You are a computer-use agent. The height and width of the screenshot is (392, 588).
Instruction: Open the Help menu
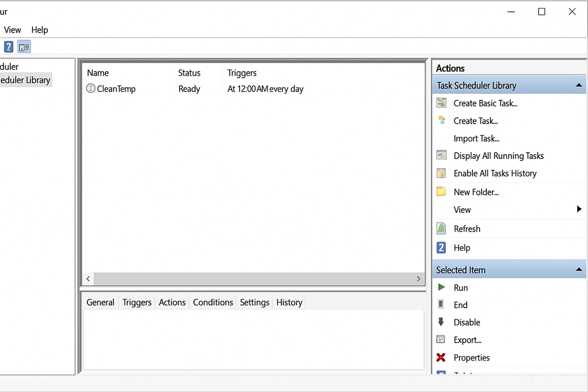point(40,30)
